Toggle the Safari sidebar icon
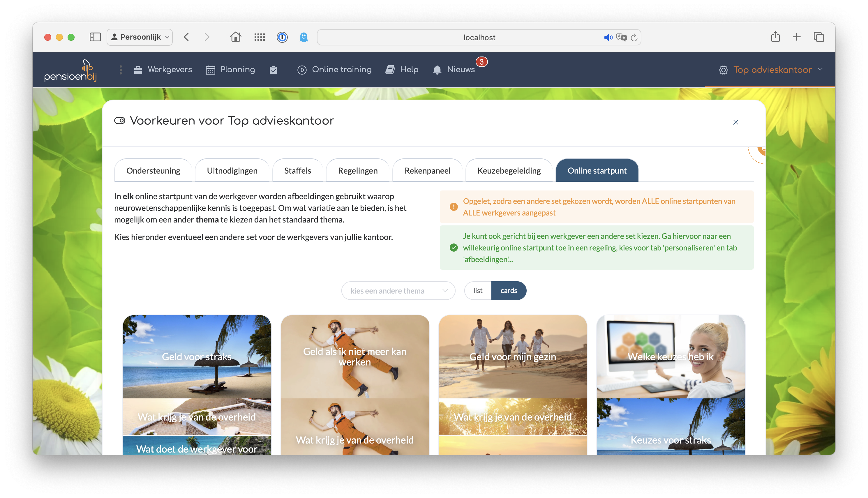The image size is (868, 498). 95,37
